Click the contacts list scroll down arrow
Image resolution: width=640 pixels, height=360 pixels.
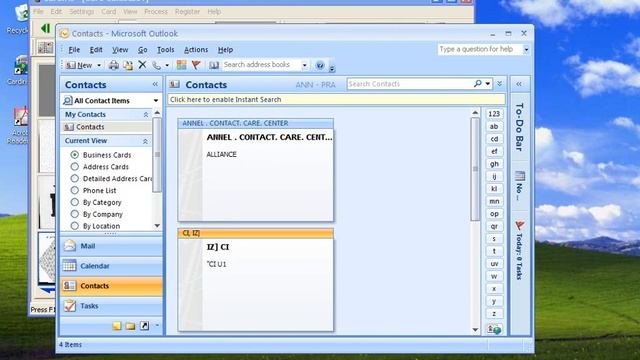click(475, 329)
